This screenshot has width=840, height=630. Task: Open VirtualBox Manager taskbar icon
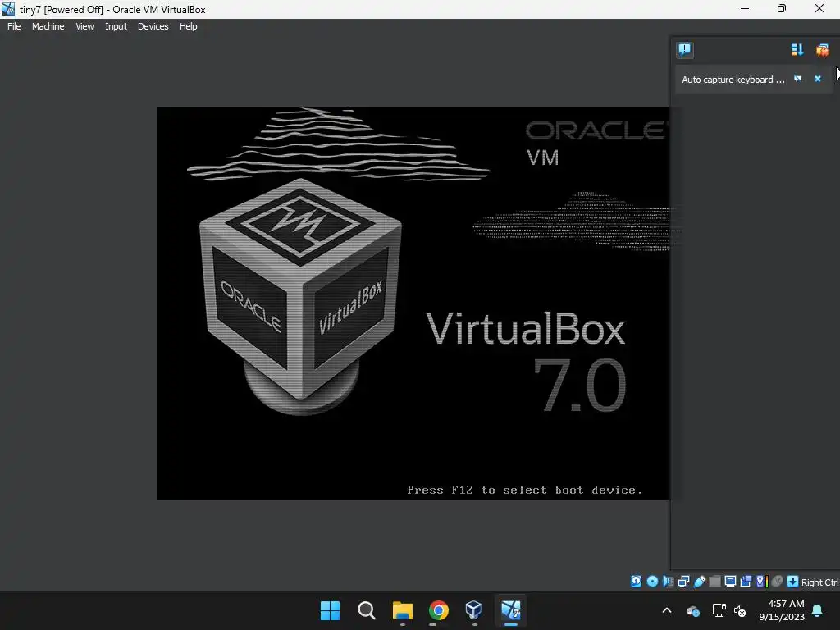(x=474, y=610)
